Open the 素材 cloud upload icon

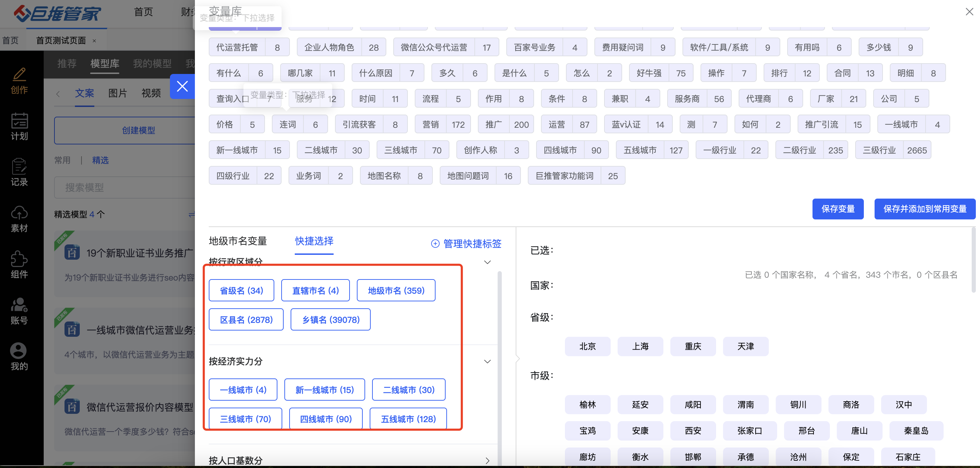tap(19, 213)
